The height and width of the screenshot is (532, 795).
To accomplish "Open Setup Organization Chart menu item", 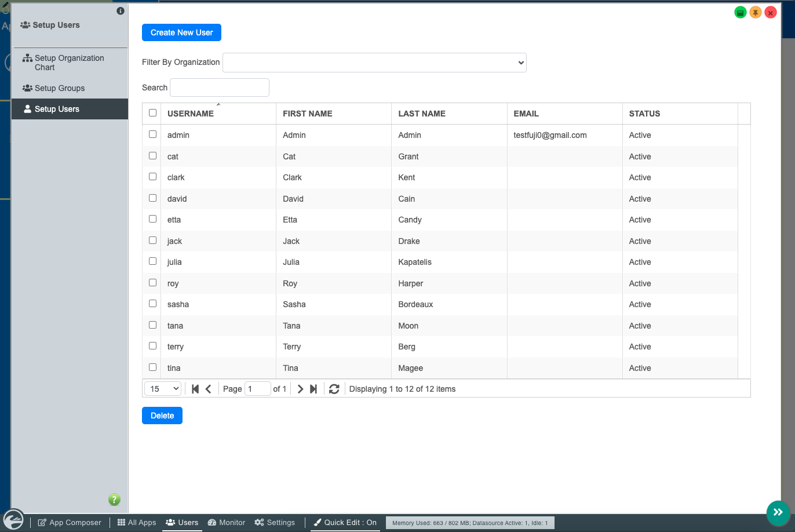I will click(x=69, y=63).
